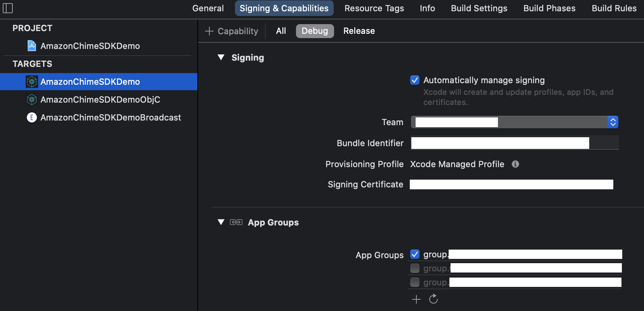This screenshot has height=311, width=644.
Task: Click the AmazonChimeSDKDemoBroadcast extension icon
Action: [x=32, y=117]
